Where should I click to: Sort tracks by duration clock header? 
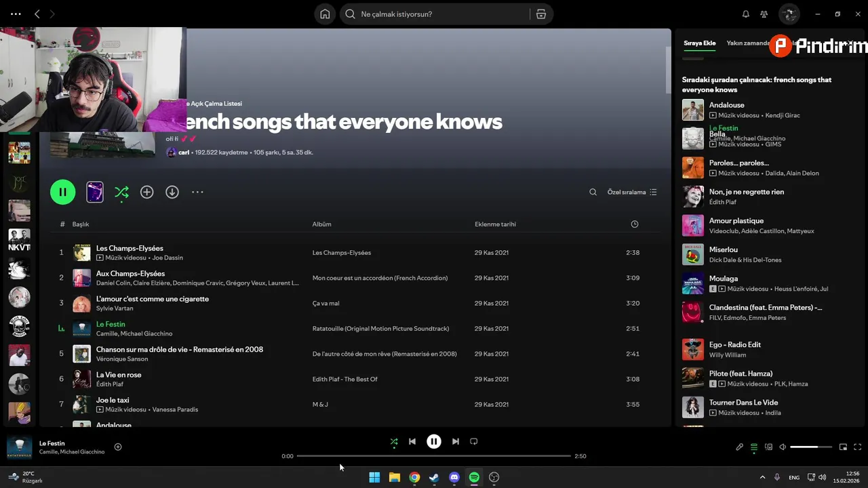click(635, 224)
